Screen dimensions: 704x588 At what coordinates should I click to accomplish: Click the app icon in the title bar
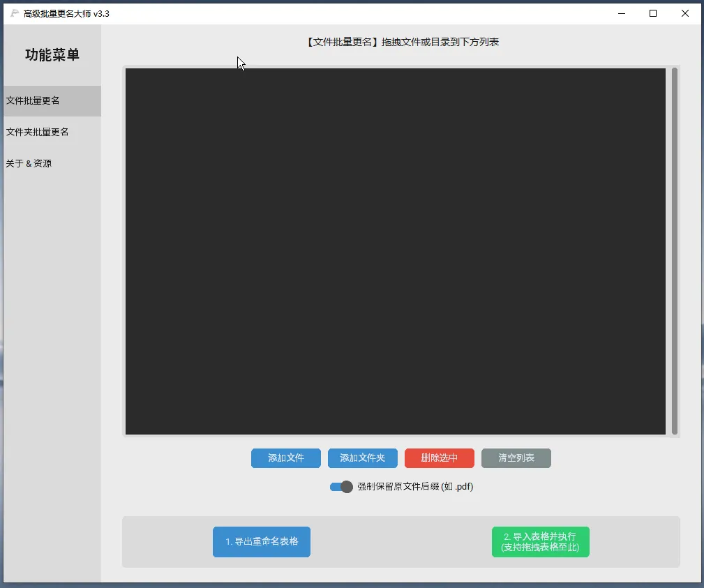click(15, 13)
